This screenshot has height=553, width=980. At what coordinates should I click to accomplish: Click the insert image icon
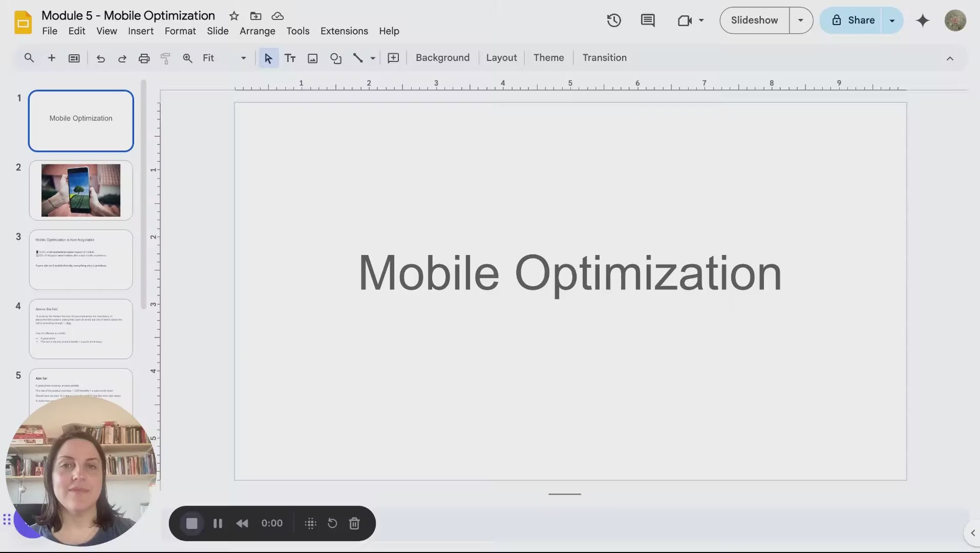click(312, 58)
